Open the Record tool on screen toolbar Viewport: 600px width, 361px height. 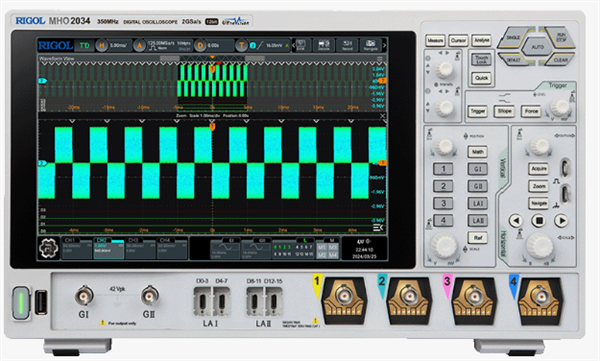point(347,45)
